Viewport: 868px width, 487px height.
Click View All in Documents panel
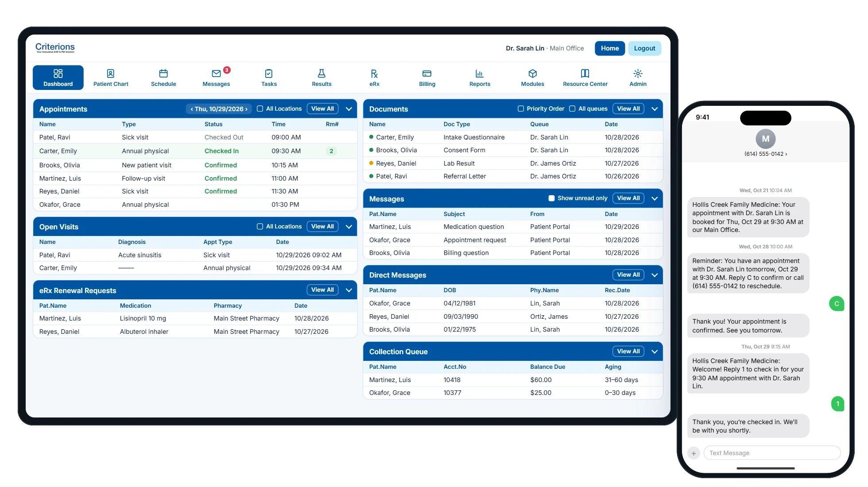628,109
